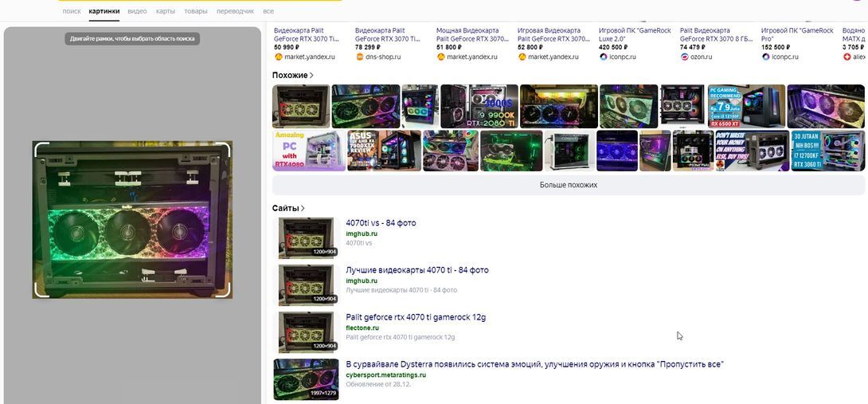Go to the переводчик tab

[x=235, y=11]
